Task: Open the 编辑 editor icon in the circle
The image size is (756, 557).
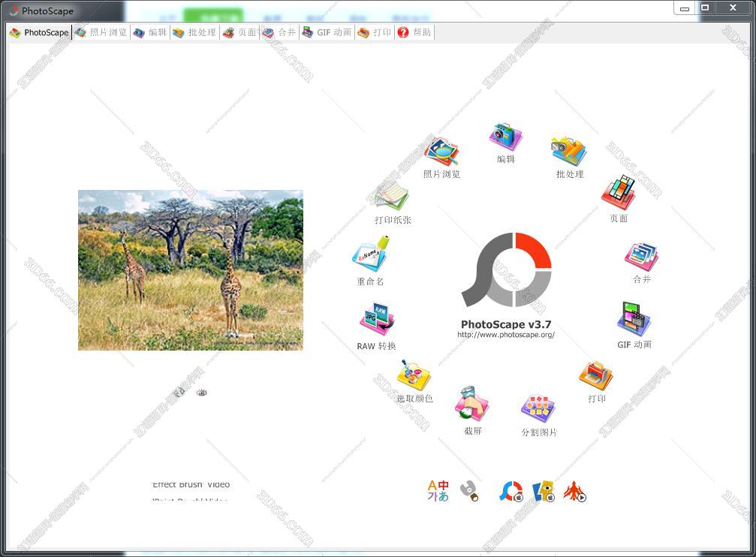Action: [x=505, y=138]
